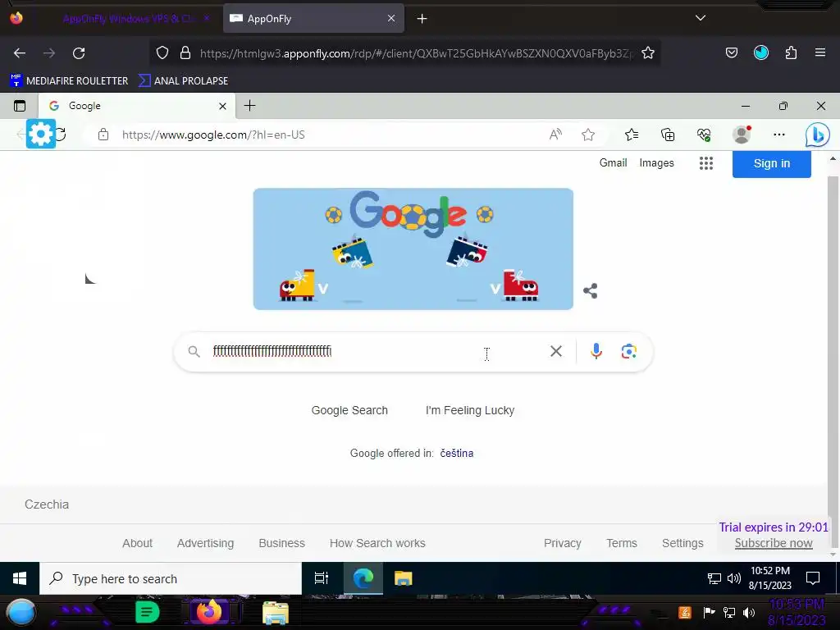Viewport: 840px width, 630px height.
Task: Open File Explorer on remote taskbar
Action: 403,578
